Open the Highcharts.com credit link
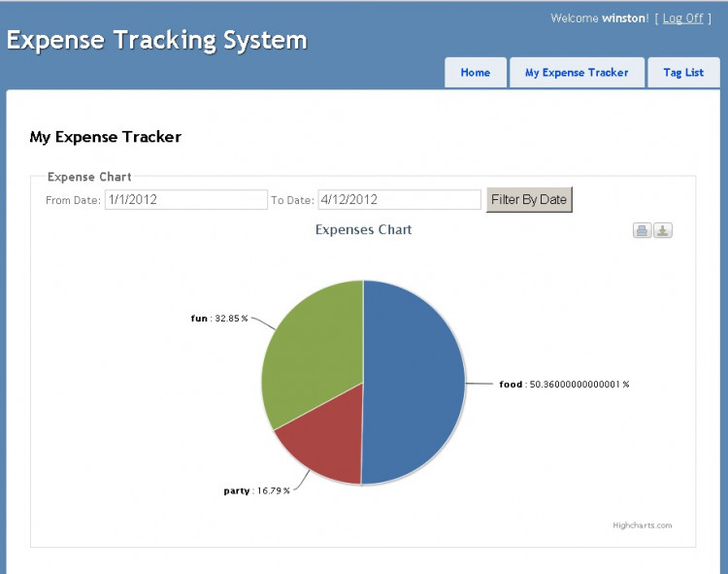The image size is (728, 574). (642, 525)
